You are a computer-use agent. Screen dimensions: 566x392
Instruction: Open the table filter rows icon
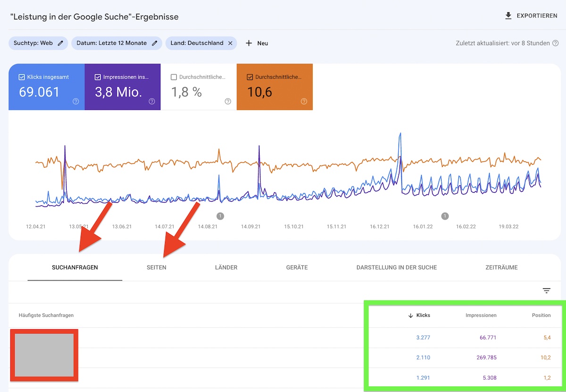click(x=547, y=291)
